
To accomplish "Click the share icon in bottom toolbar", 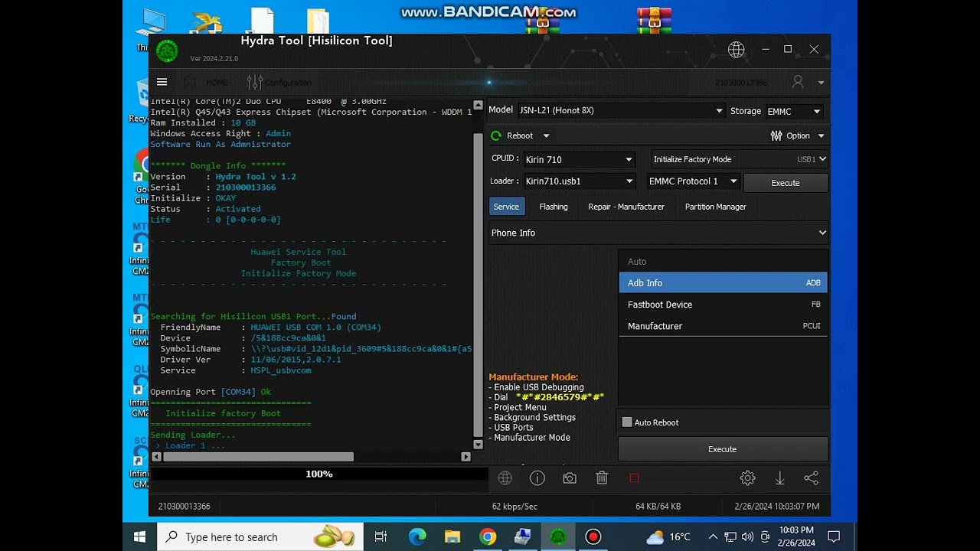I will [812, 478].
